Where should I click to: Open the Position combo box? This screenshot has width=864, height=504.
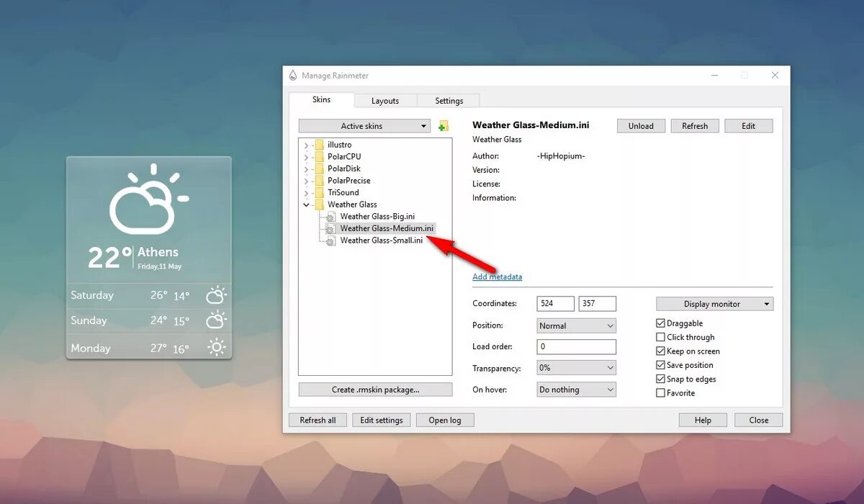[577, 325]
